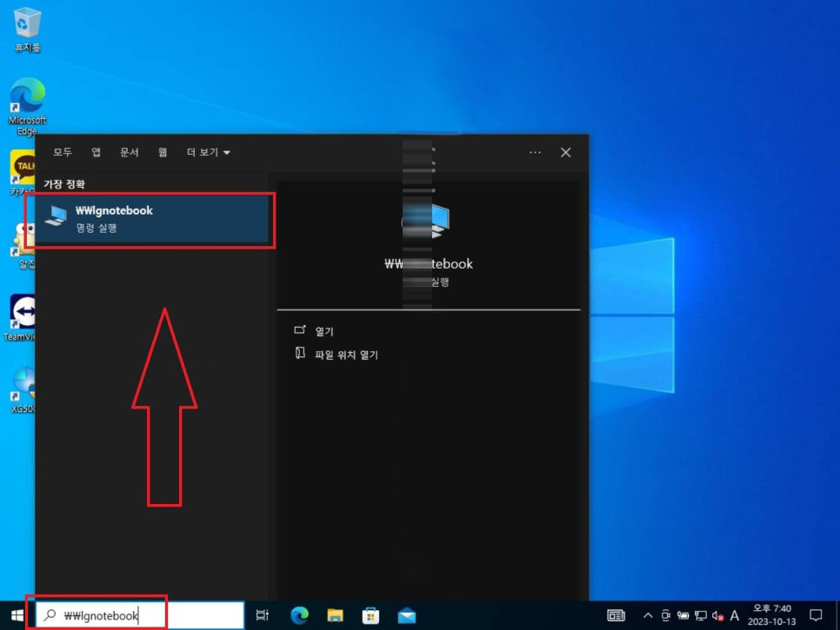Switch to the 문서 search tab

129,153
